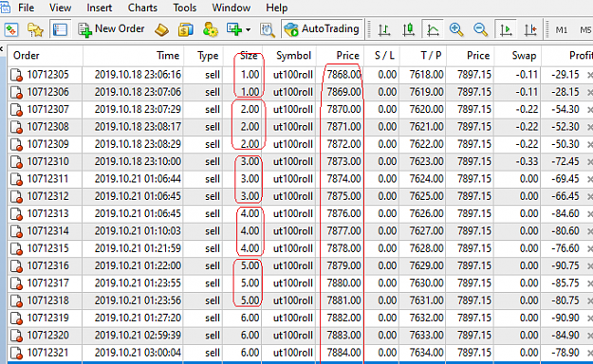The height and width of the screenshot is (364, 593).
Task: Click the order icon for 10712311
Action: [x=16, y=179]
